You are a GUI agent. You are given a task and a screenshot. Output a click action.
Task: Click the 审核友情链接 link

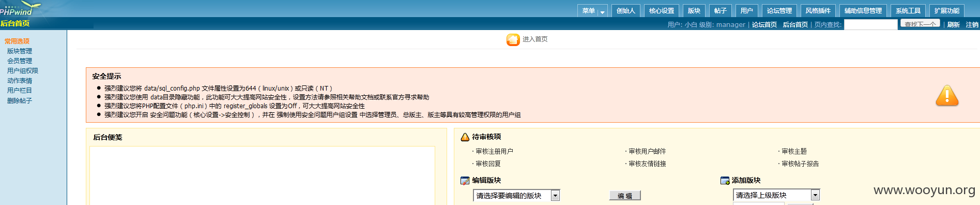pyautogui.click(x=647, y=164)
